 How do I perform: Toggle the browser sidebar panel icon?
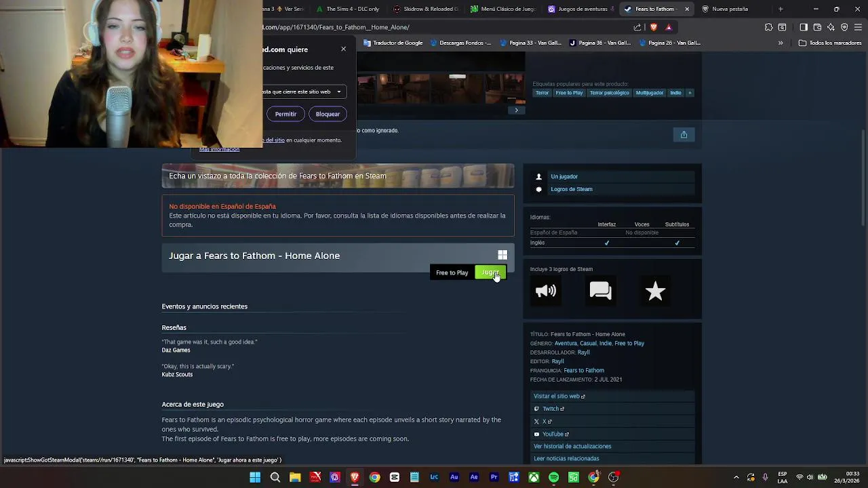click(x=804, y=27)
